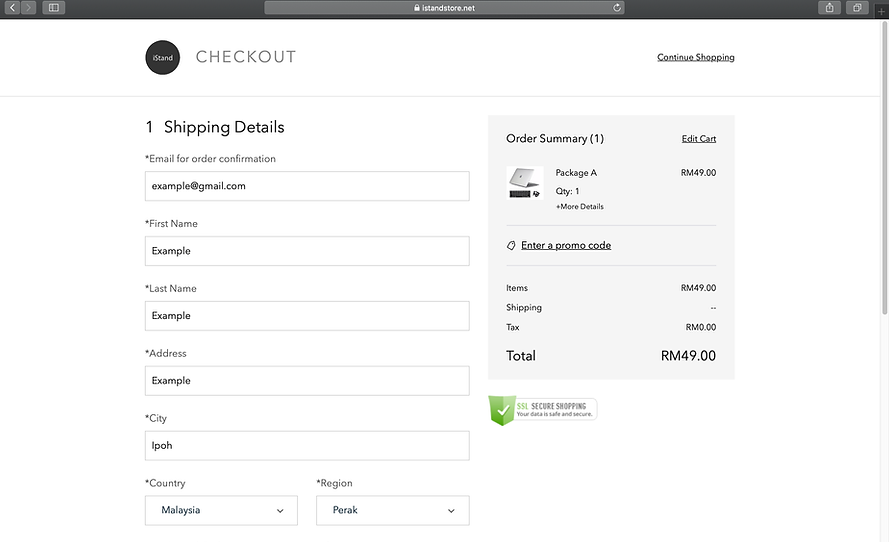Click the *Region field label
Image resolution: width=889 pixels, height=542 pixels.
click(x=335, y=484)
